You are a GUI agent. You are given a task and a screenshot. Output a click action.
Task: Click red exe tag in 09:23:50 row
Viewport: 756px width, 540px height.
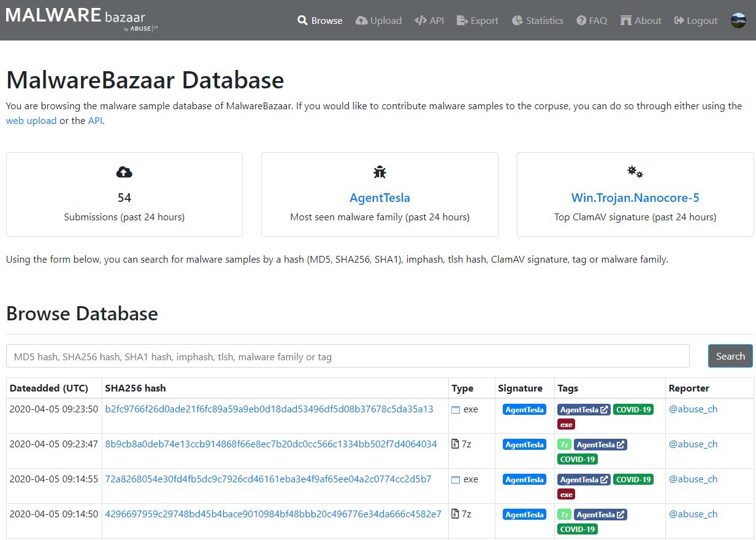(566, 424)
